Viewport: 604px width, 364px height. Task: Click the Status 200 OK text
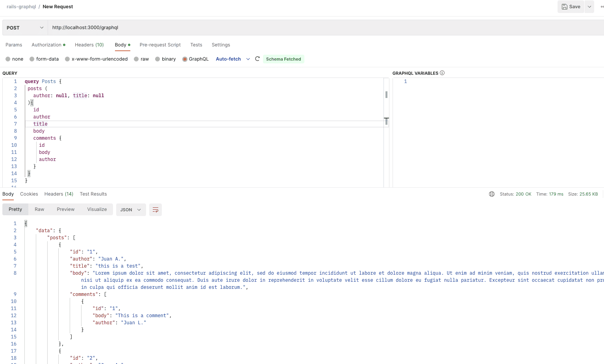[515, 194]
